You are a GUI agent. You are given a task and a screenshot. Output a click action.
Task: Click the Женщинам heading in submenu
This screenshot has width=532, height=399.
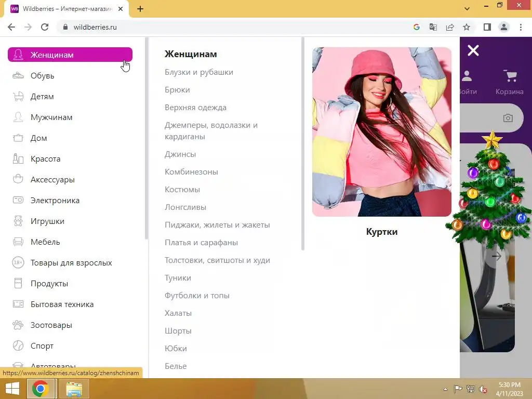191,54
